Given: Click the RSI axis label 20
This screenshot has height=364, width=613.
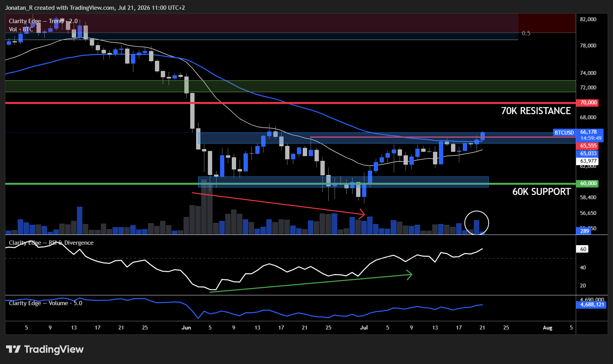Looking at the screenshot, I should (x=583, y=286).
